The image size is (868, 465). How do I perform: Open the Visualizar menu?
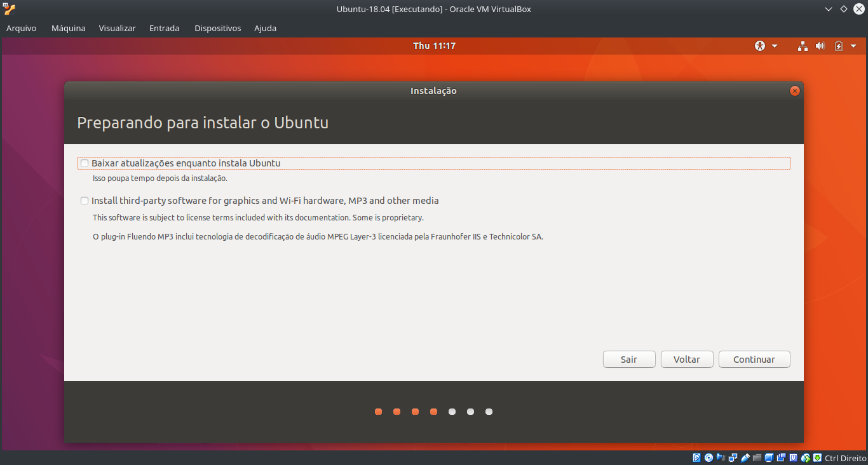(118, 28)
